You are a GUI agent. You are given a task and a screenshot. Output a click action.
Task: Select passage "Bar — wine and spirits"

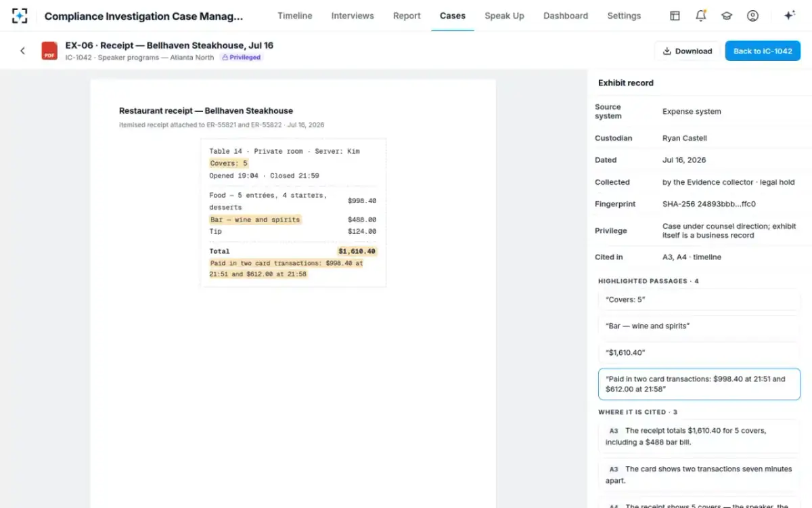click(x=699, y=326)
